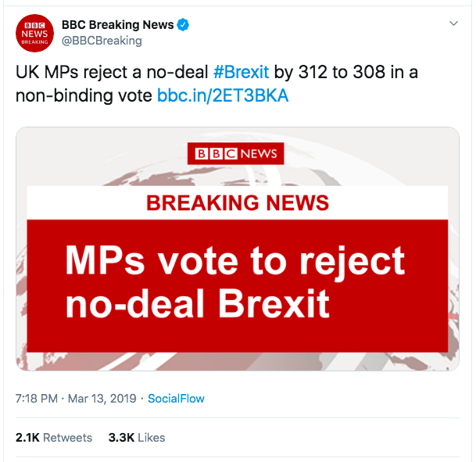
Task: Open the BBC Breaking News account name
Action: (x=118, y=25)
